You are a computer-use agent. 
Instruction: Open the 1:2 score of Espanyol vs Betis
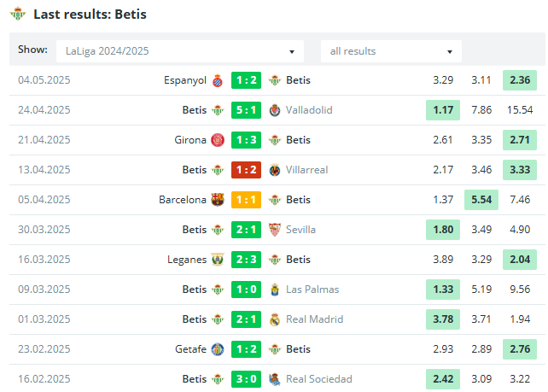click(246, 80)
